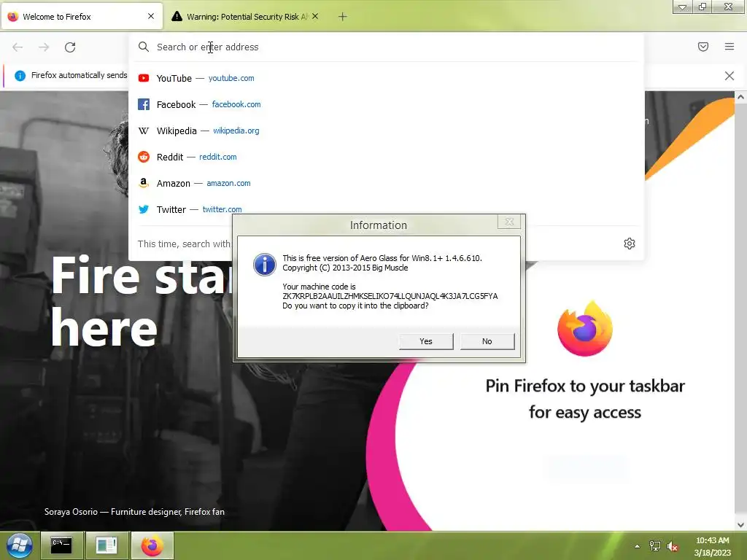Close the Potential Security Risk warning tab

[x=315, y=16]
